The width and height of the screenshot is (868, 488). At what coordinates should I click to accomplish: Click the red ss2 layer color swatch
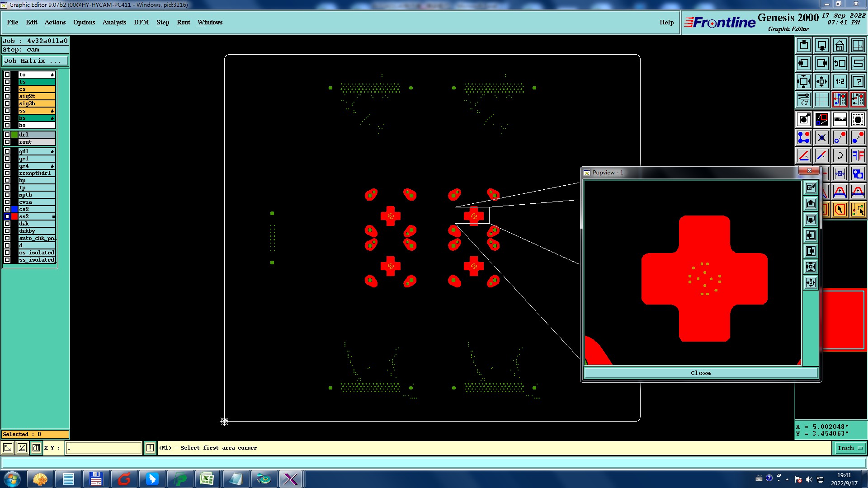click(14, 216)
